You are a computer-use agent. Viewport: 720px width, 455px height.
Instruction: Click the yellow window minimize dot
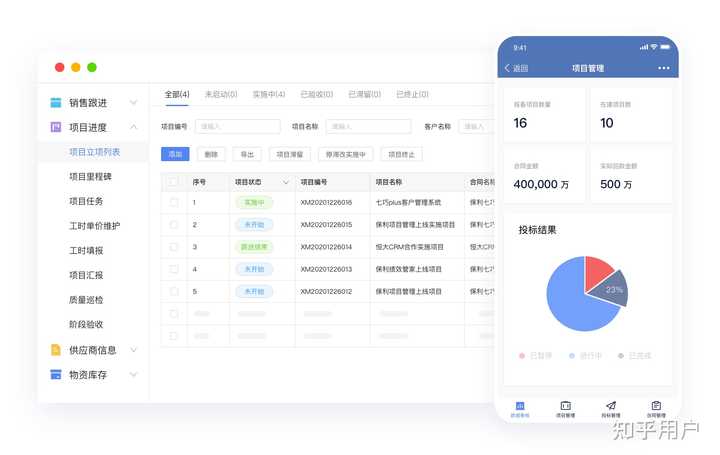tap(76, 67)
